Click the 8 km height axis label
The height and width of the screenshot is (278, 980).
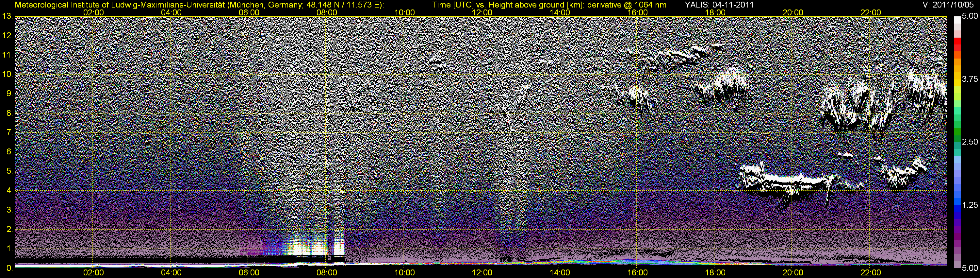pos(9,113)
